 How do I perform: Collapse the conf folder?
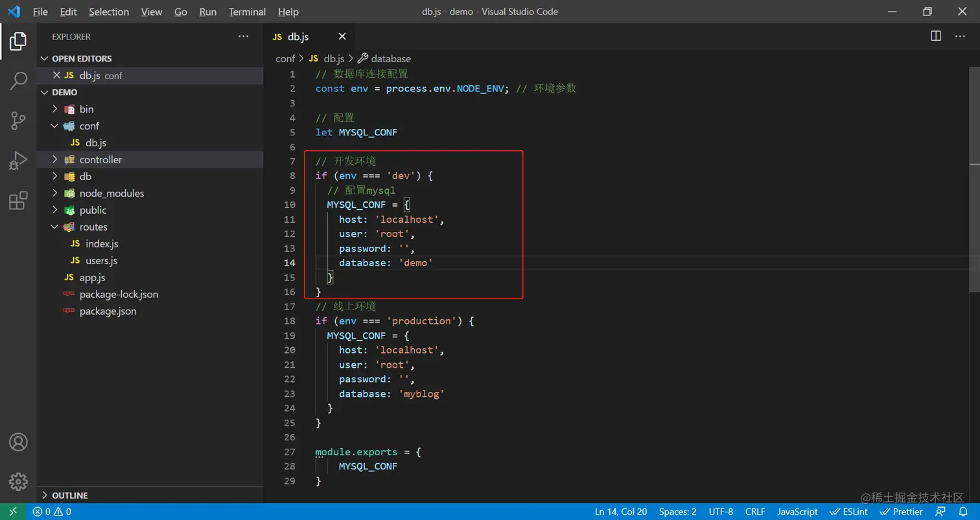150,126
